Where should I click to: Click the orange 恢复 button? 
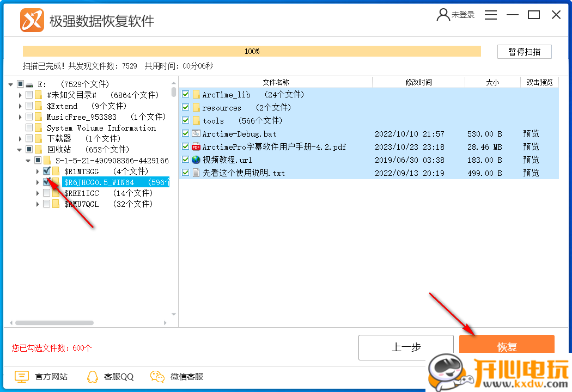tap(507, 344)
